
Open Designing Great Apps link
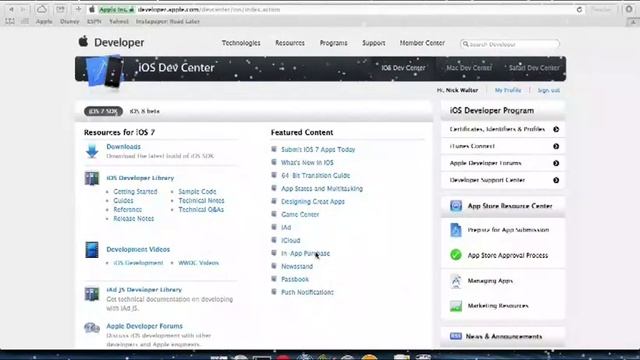(x=313, y=202)
